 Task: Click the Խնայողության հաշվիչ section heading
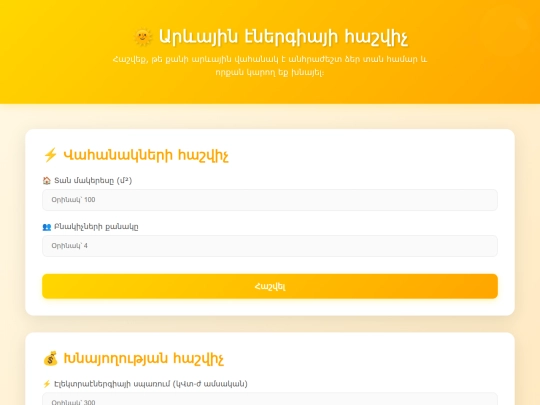click(144, 359)
